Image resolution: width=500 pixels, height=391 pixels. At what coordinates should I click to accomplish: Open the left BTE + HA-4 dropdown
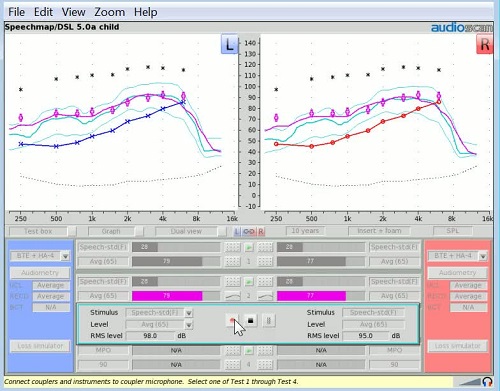(x=65, y=256)
